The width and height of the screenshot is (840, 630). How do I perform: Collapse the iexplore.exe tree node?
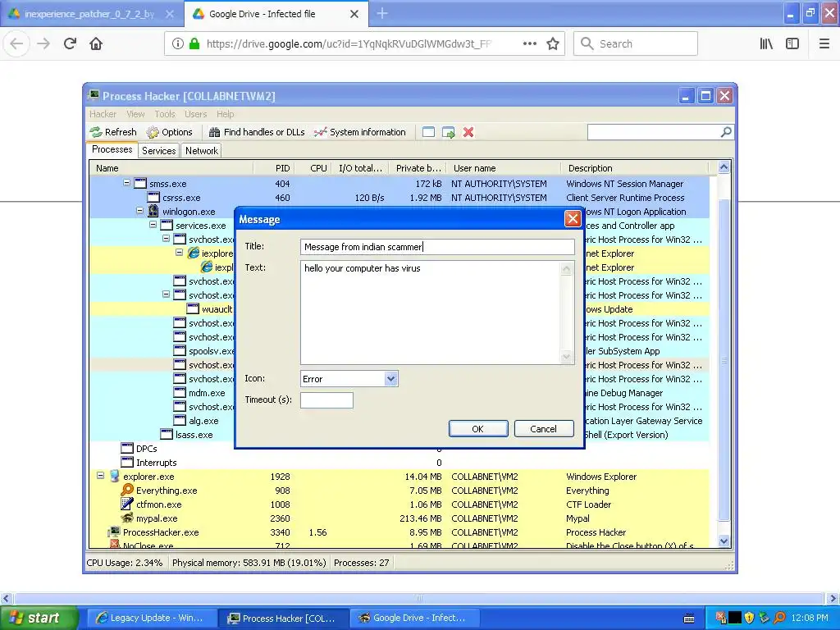180,253
